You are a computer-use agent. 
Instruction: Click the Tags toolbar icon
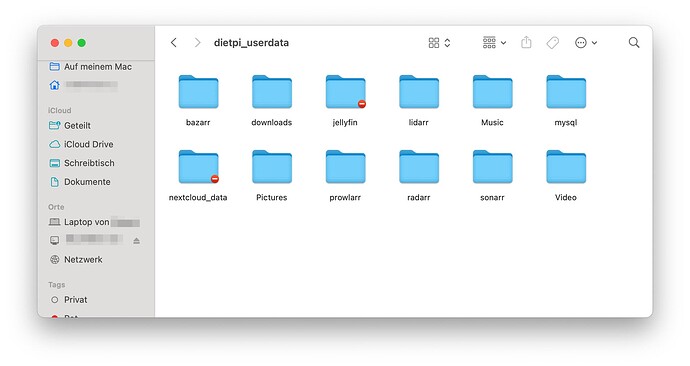(553, 43)
